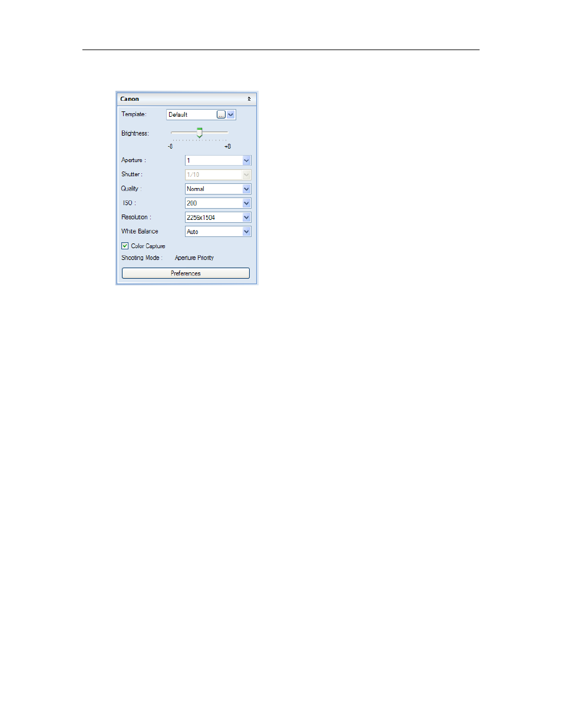Open the ISO dropdown showing 200
This screenshot has height=728, width=562.
click(x=218, y=203)
